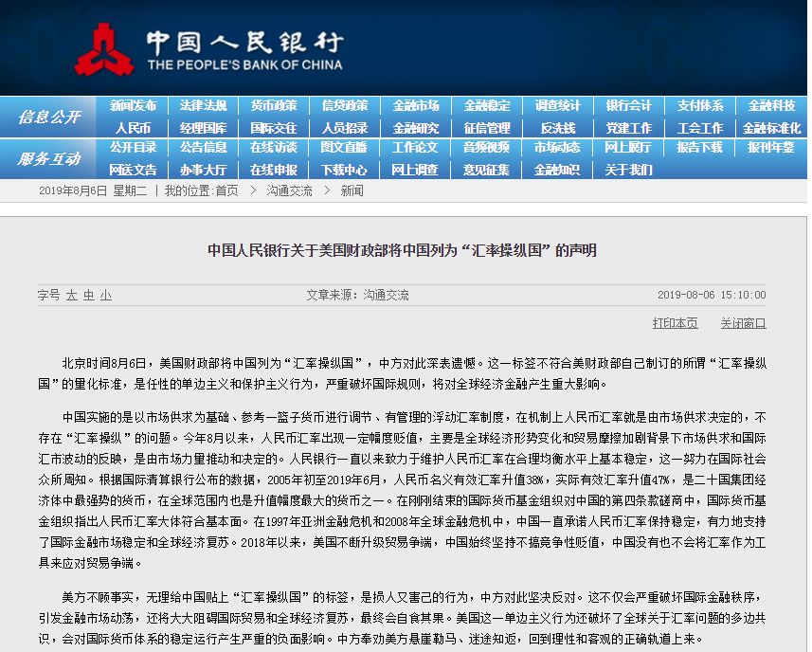Viewport: 812px width, 652px height.
Task: Open 金融知识 section
Action: [557, 170]
